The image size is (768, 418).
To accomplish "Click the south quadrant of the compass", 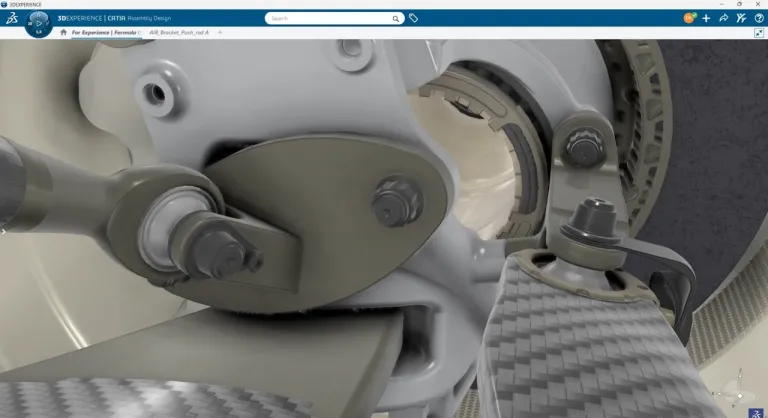I will coord(39,32).
